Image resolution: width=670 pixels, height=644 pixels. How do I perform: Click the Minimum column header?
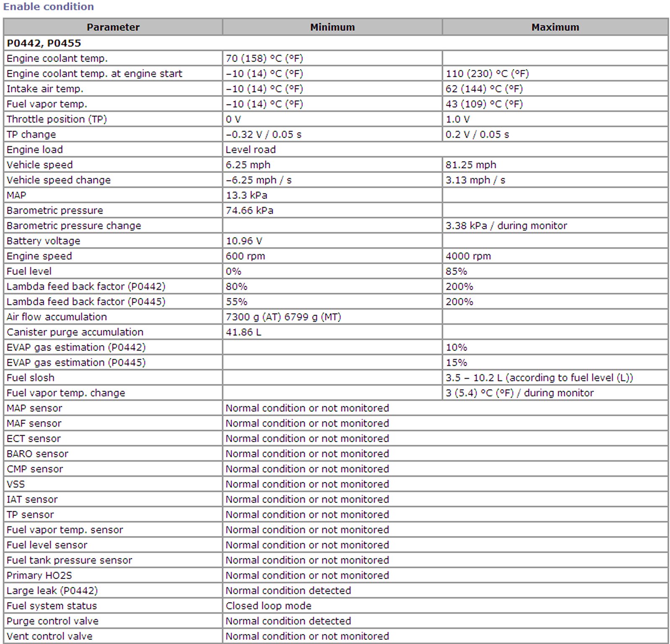pyautogui.click(x=332, y=27)
